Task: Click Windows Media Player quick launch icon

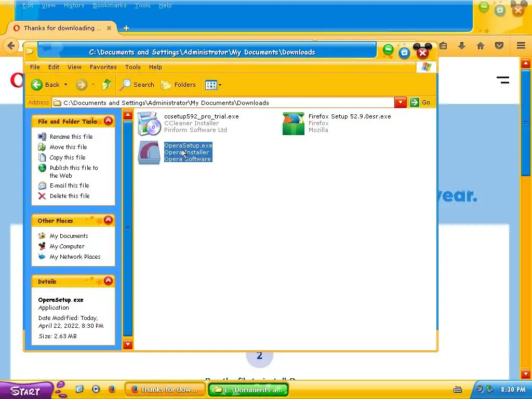Action: (x=96, y=389)
